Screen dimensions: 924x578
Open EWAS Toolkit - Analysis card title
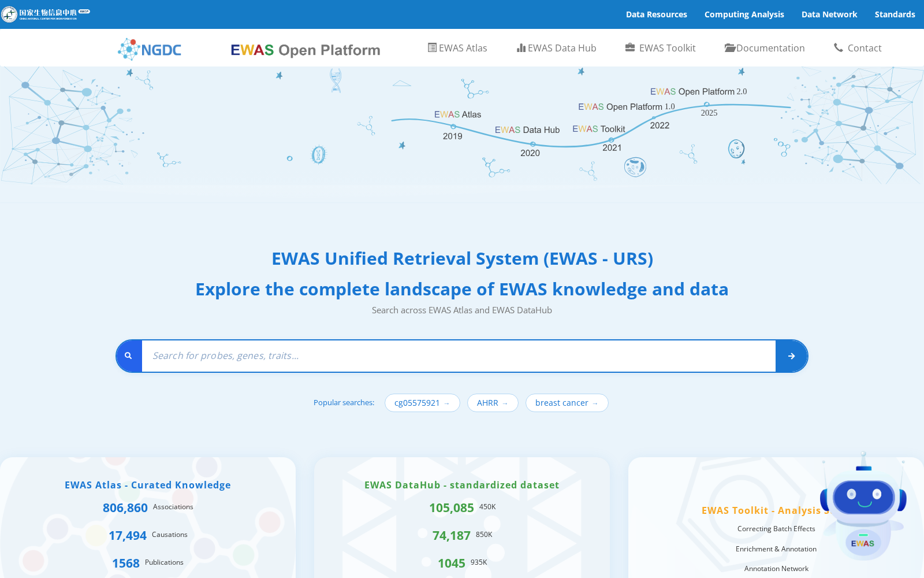coord(765,510)
